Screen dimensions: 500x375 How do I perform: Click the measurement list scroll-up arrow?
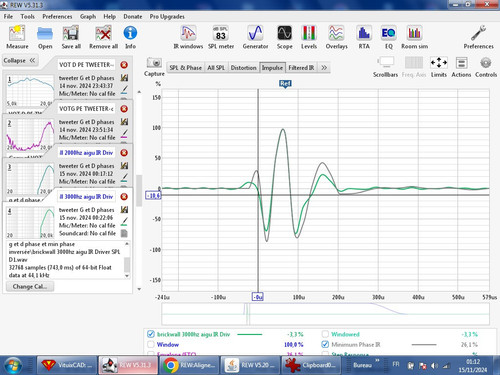[x=139, y=92]
